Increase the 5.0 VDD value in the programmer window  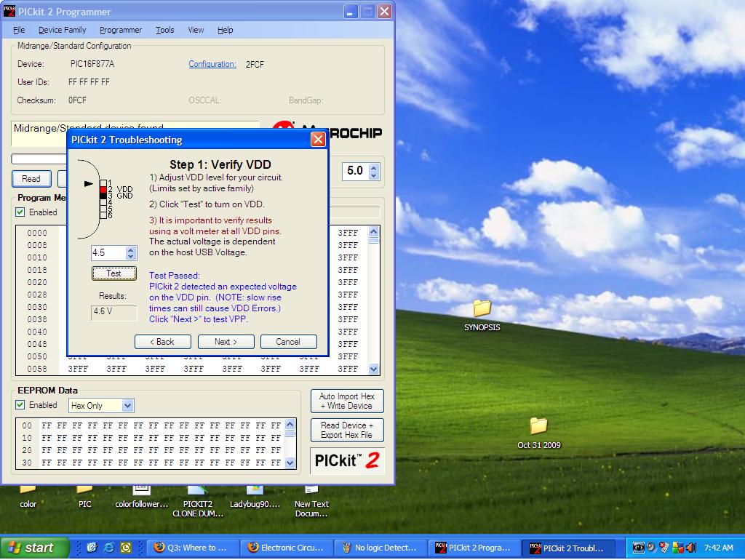[x=374, y=167]
